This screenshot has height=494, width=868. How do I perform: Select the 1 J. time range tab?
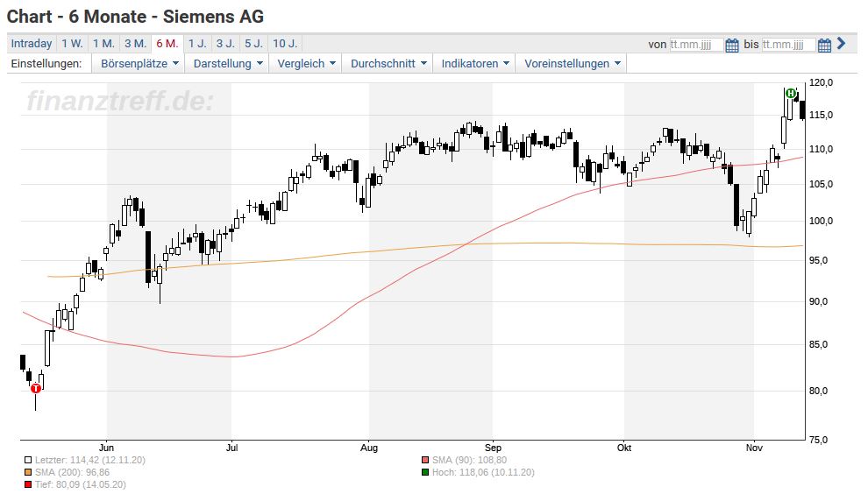pos(197,44)
